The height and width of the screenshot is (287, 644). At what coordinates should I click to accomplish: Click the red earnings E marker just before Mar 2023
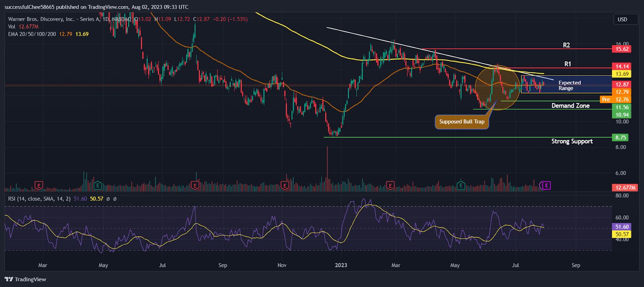click(390, 185)
